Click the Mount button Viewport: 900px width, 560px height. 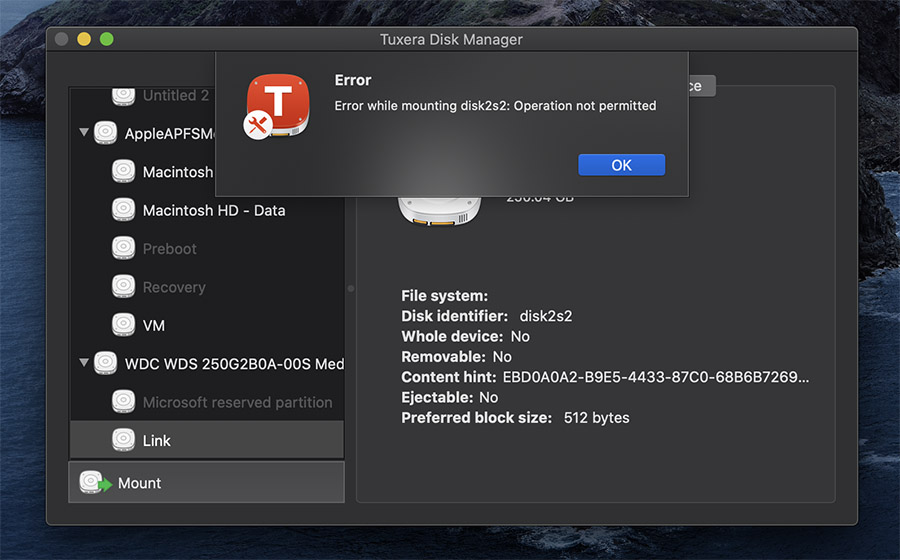coord(207,483)
